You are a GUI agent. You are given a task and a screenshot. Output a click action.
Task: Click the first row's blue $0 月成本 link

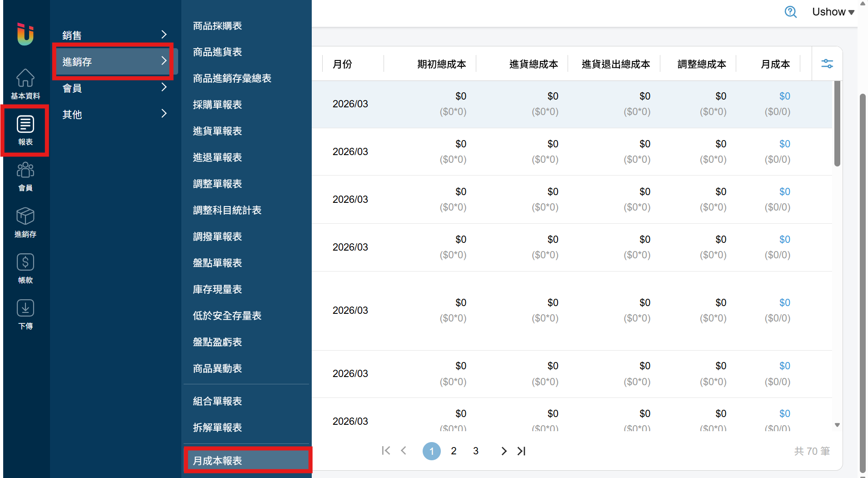(x=784, y=96)
